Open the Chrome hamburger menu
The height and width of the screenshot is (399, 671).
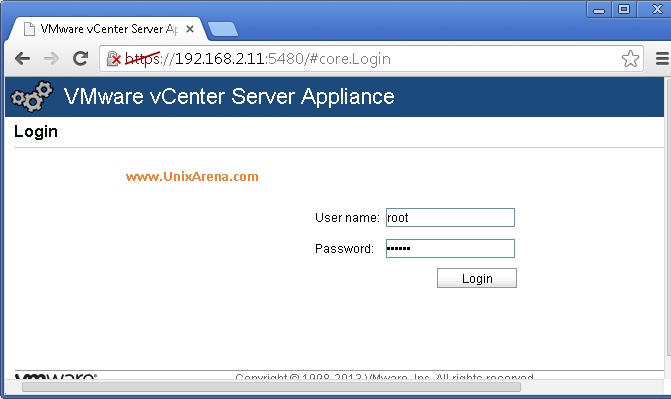662,59
